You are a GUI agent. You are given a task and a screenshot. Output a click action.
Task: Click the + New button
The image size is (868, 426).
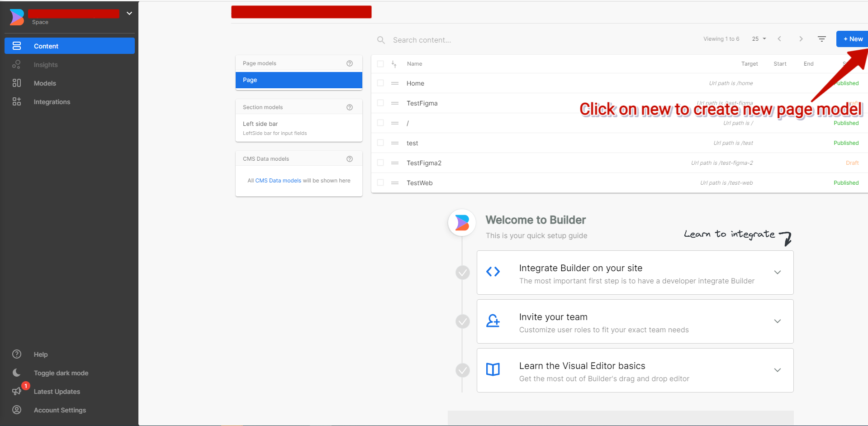pyautogui.click(x=852, y=39)
